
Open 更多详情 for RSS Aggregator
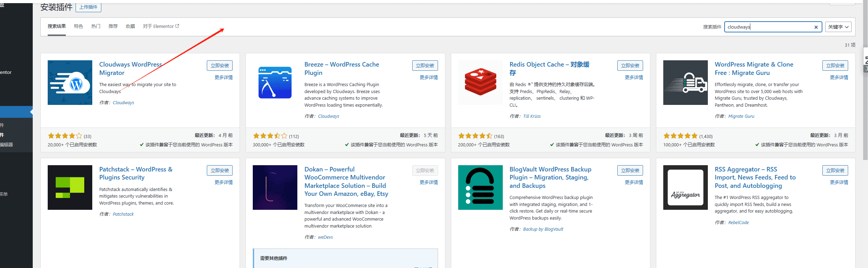click(x=839, y=182)
